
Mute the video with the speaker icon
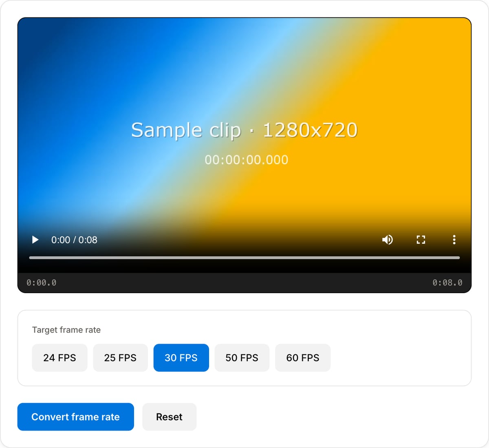(388, 240)
